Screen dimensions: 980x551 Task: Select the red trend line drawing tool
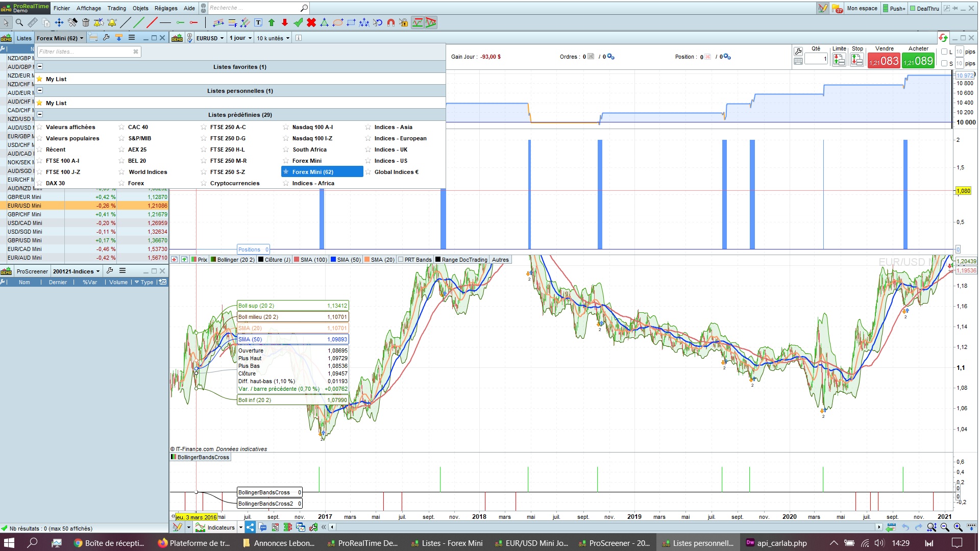click(x=152, y=22)
